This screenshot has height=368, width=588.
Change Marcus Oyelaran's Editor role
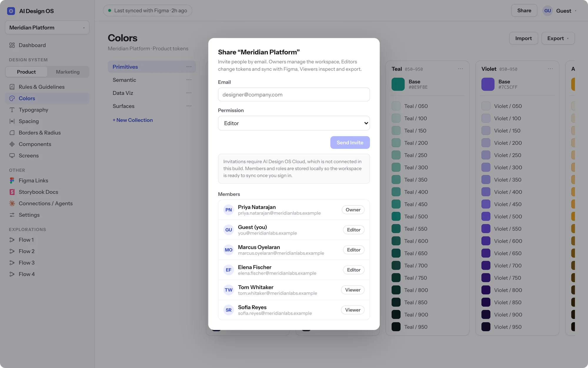pyautogui.click(x=354, y=250)
